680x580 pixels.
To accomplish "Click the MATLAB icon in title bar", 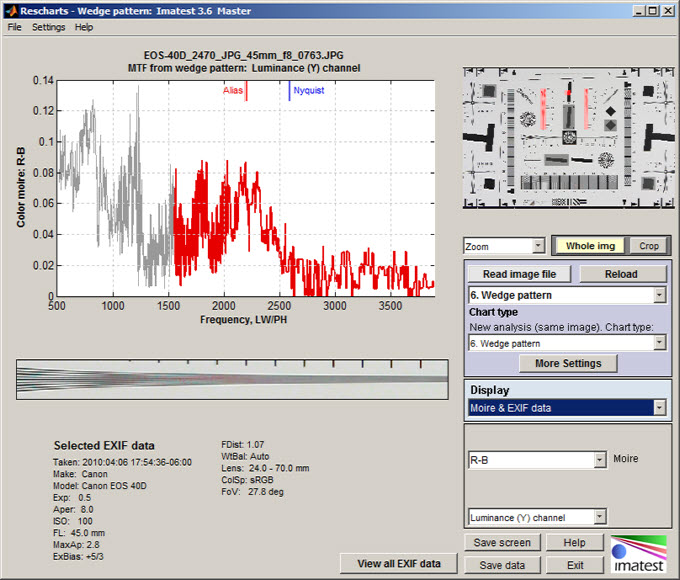I will [12, 11].
